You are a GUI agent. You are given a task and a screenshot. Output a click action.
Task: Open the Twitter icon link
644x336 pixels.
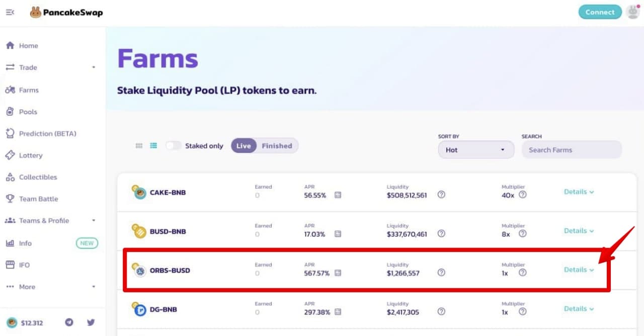click(91, 322)
